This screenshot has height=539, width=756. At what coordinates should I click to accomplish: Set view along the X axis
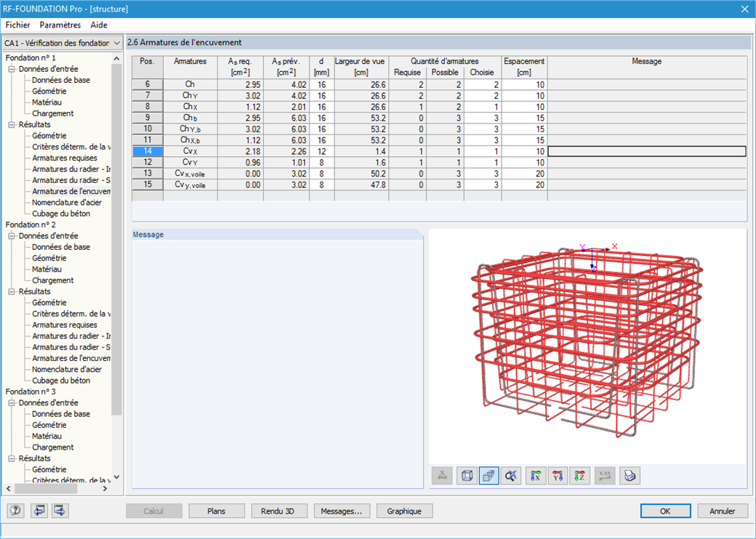pos(536,476)
